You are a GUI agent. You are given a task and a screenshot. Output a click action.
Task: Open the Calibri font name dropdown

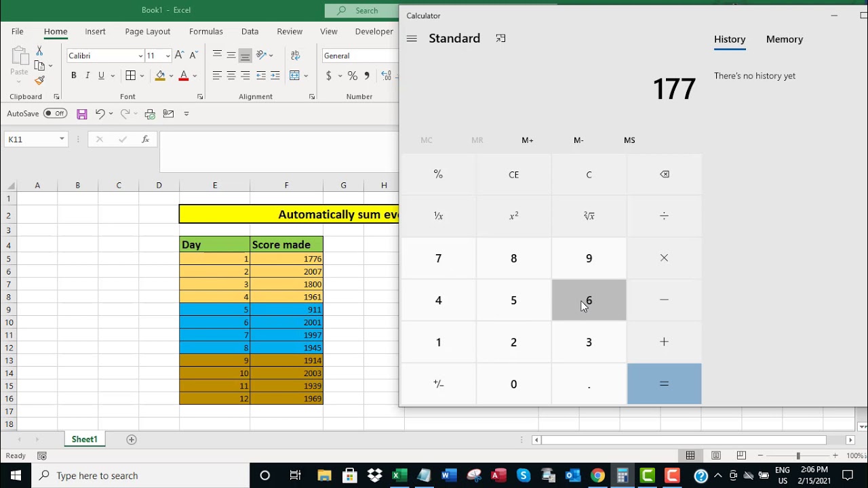pos(140,56)
